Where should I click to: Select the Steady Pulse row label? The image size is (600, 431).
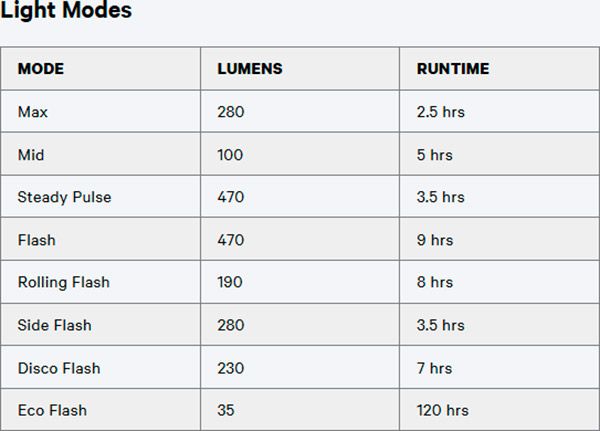point(64,198)
